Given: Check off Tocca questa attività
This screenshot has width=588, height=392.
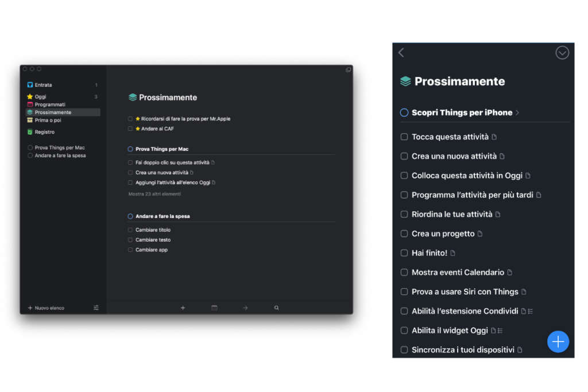Looking at the screenshot, I should click(404, 137).
